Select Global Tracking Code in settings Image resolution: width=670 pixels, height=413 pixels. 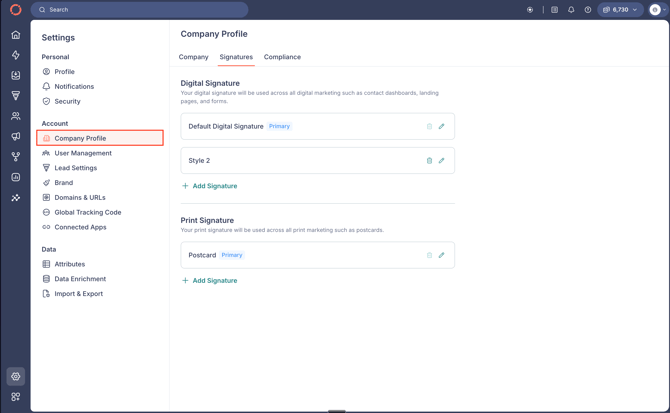[87, 212]
